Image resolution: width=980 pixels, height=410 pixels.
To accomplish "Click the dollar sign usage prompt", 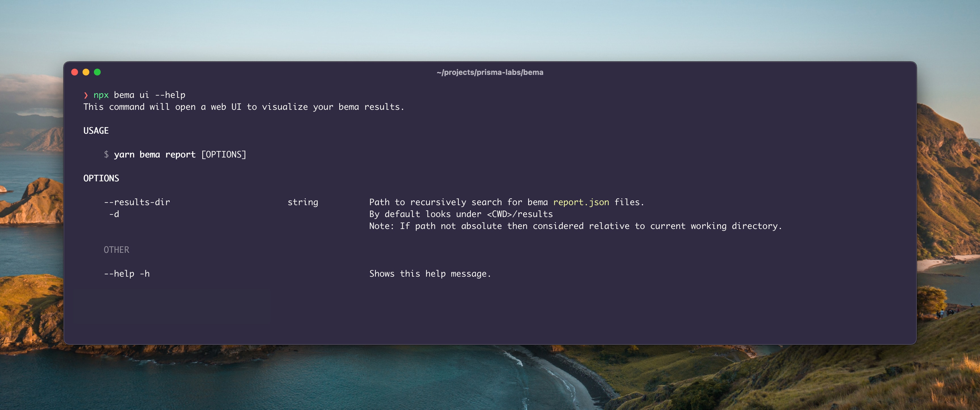I will [x=107, y=155].
